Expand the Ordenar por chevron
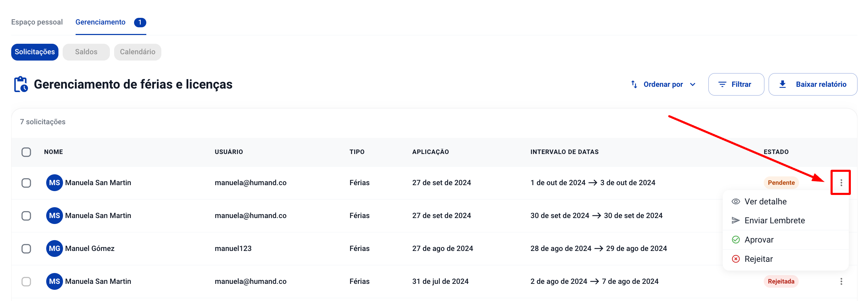This screenshot has width=868, height=301. point(692,84)
